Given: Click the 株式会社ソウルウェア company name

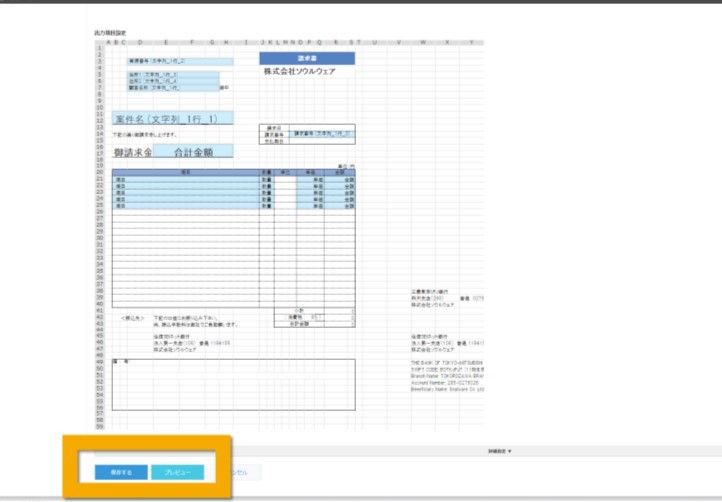Looking at the screenshot, I should (299, 71).
